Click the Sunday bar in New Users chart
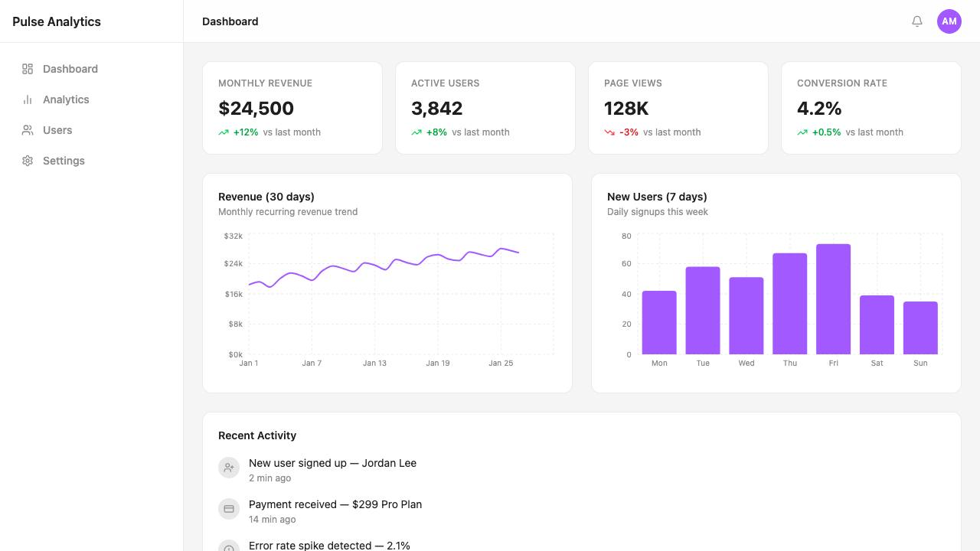 click(920, 328)
